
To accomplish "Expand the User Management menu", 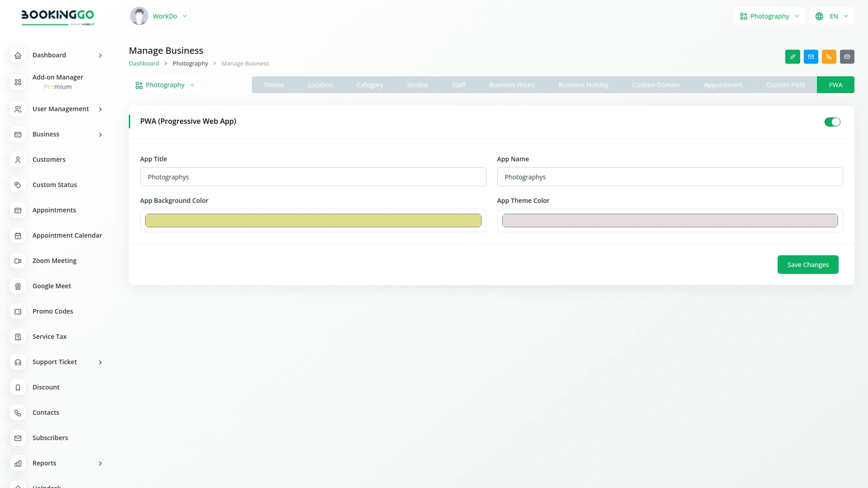I will click(100, 109).
